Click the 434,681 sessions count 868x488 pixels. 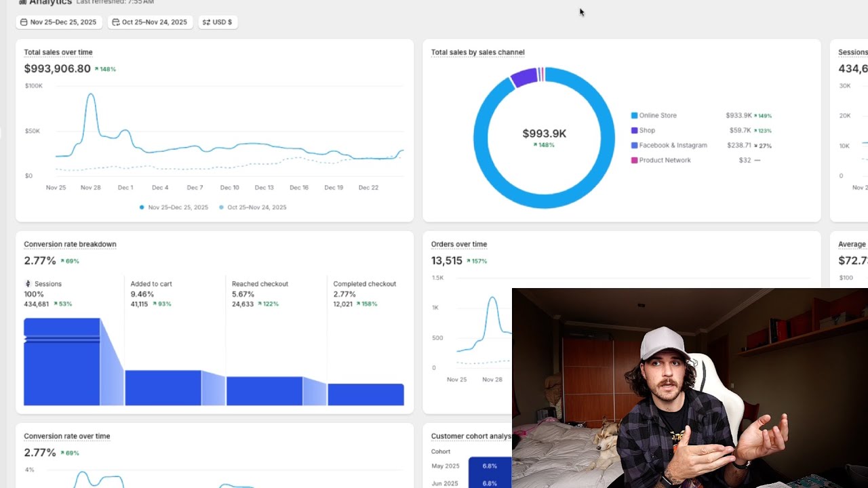37,304
